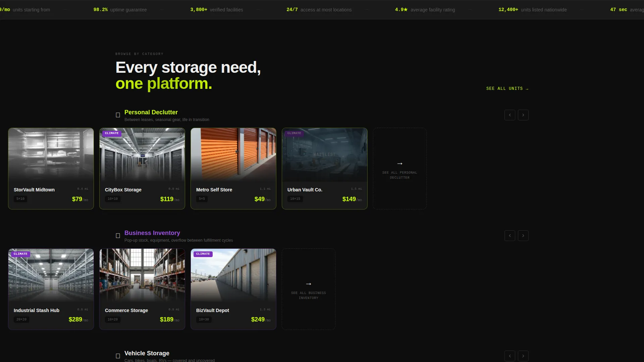Click the 5×5 size tag
The height and width of the screenshot is (362, 644).
[202, 199]
